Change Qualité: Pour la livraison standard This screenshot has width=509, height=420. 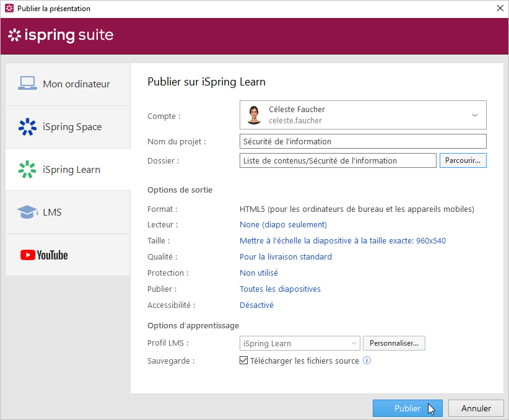coord(285,256)
